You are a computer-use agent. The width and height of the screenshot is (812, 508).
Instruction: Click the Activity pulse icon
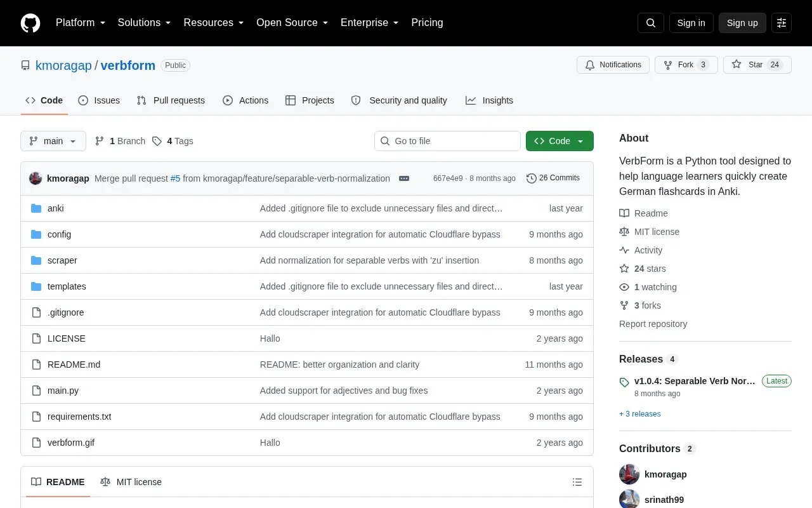click(624, 250)
